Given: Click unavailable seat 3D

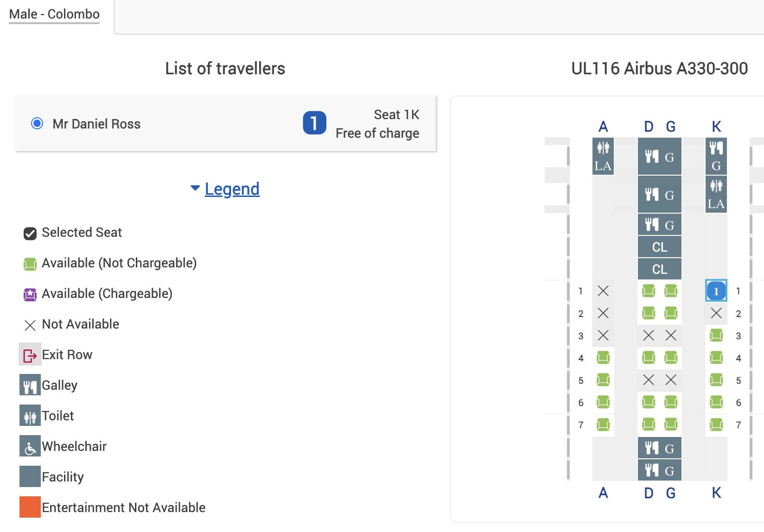Looking at the screenshot, I should click(649, 336).
